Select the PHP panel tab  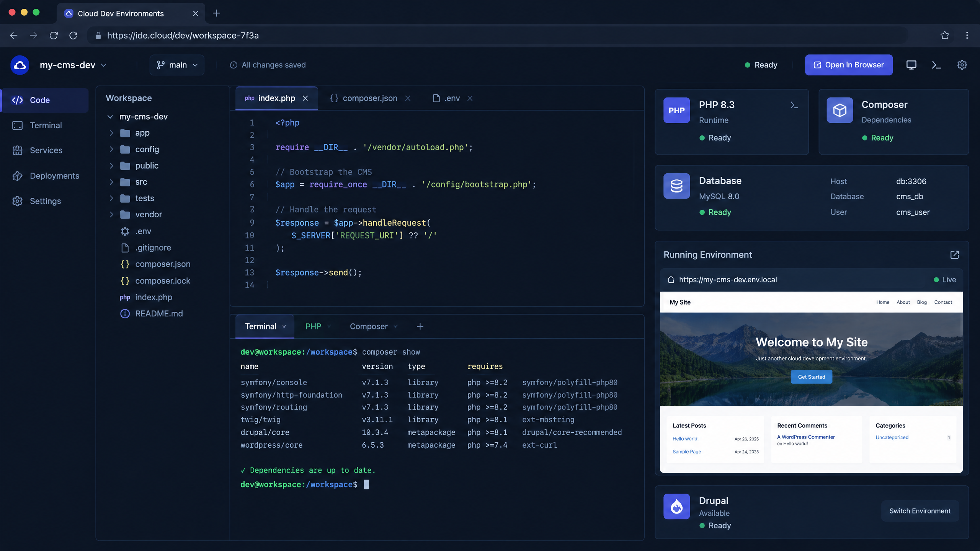(313, 326)
